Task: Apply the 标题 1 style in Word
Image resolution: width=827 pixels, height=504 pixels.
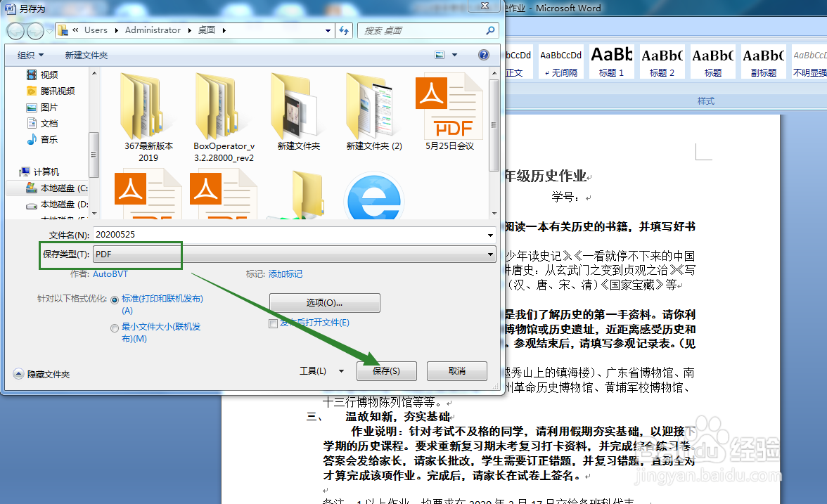Action: coord(611,62)
